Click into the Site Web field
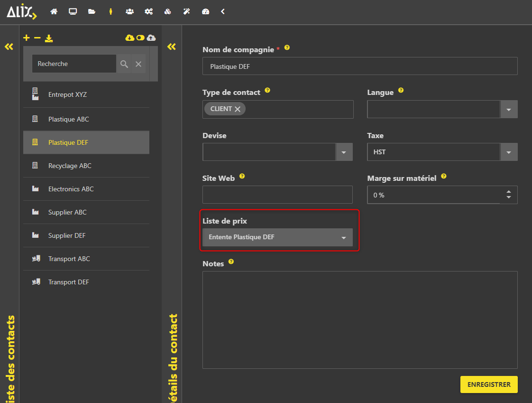The width and height of the screenshot is (532, 403). (277, 195)
